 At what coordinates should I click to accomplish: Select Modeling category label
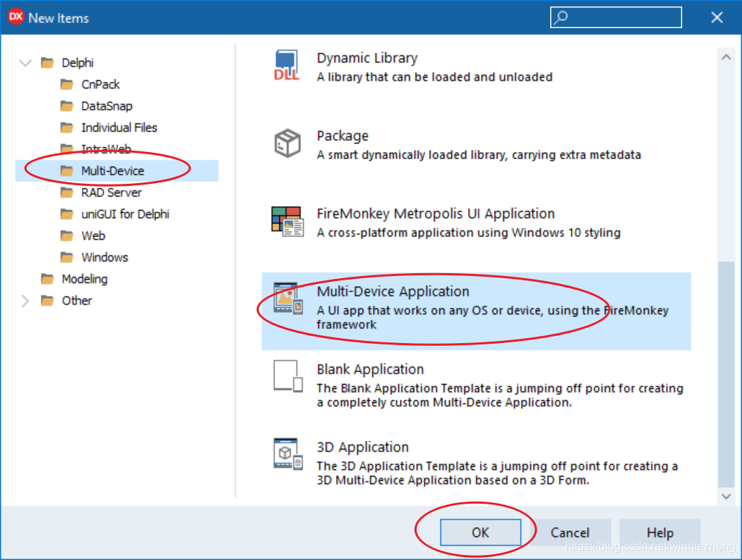tap(84, 279)
